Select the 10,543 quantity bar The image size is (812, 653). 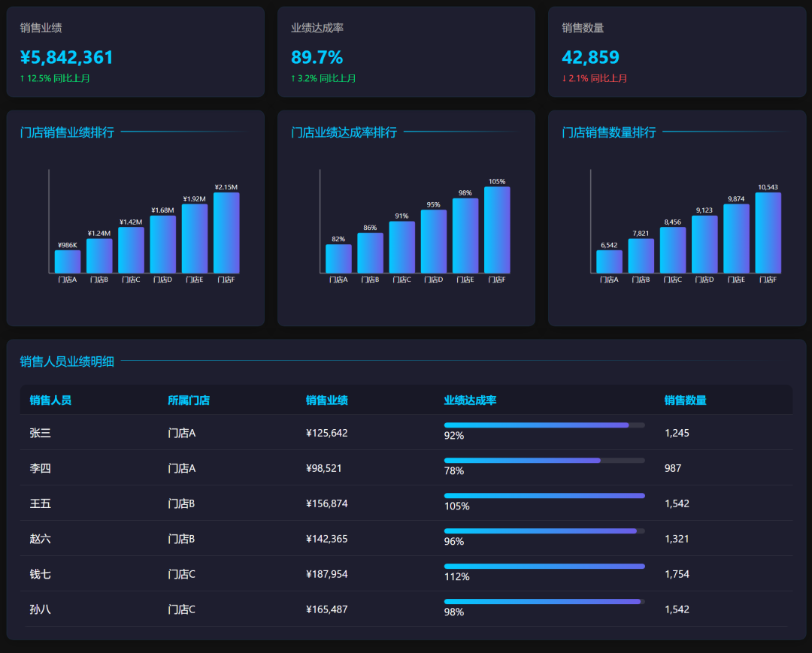(768, 233)
